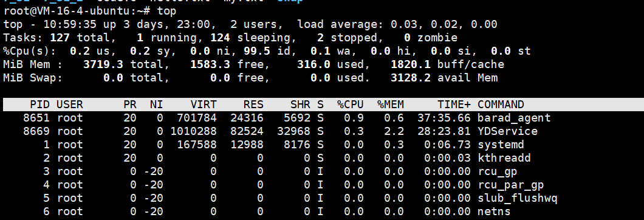Click the uptime text '3 days, 23:00'

click(x=166, y=25)
